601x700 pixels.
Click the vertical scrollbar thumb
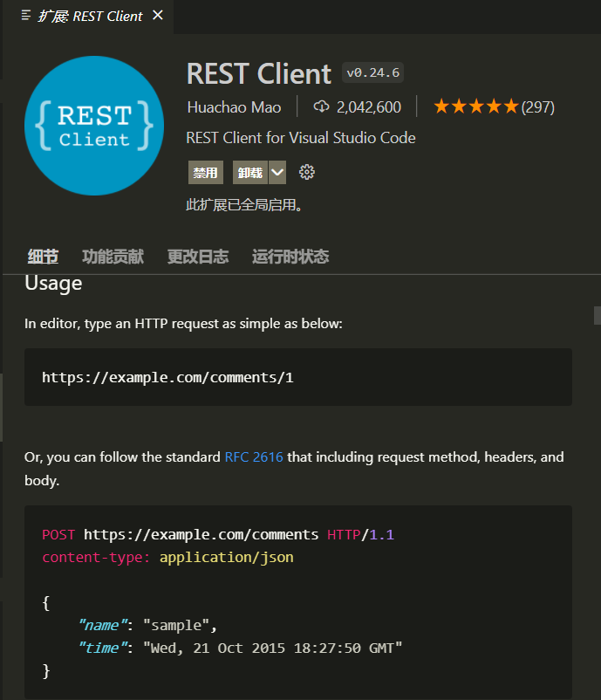(x=597, y=314)
